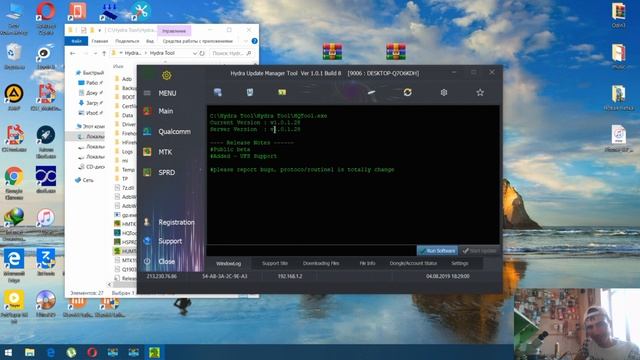Select Быстрый доступ in Explorer navigation pane
Screen dimensions: 640x360
[x=90, y=73]
